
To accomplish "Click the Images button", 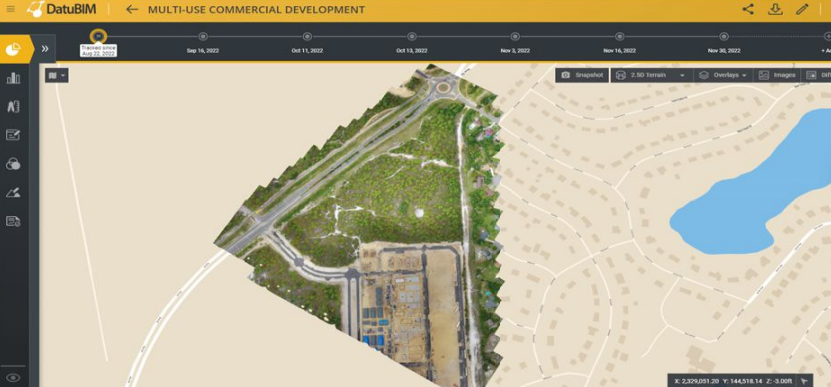I will pos(777,75).
